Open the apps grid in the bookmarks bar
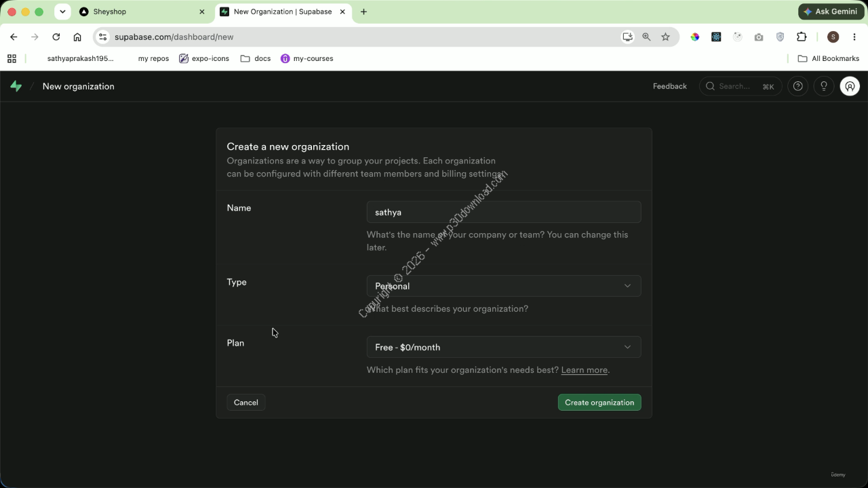868x488 pixels. pyautogui.click(x=12, y=59)
